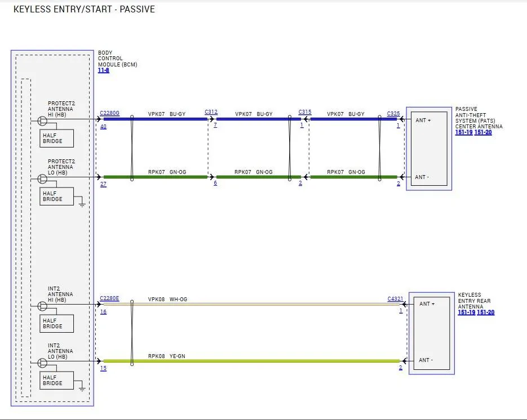Open connector C2280E reference
This screenshot has width=527, height=420.
[x=109, y=298]
